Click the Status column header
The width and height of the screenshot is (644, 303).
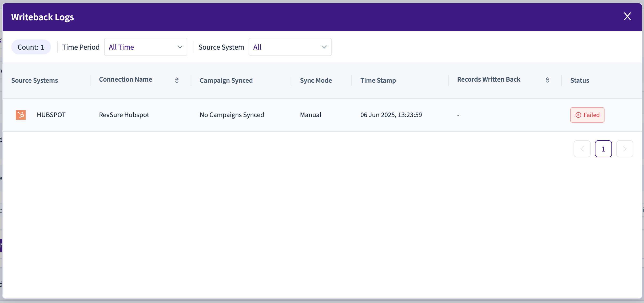coord(579,80)
